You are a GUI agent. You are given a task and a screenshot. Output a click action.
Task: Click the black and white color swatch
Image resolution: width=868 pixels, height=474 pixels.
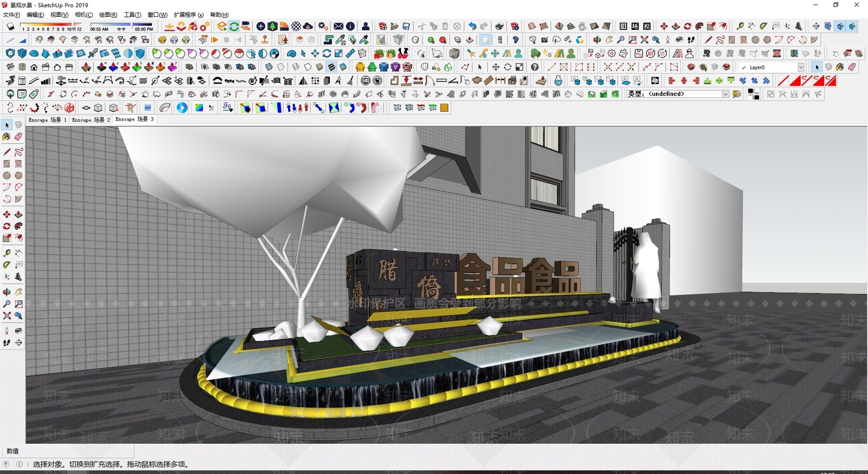(x=753, y=94)
